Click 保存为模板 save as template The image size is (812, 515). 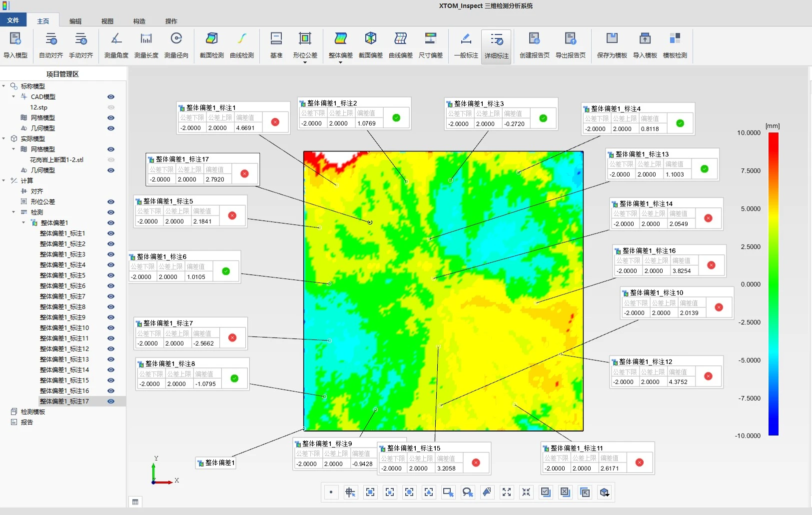pyautogui.click(x=612, y=45)
